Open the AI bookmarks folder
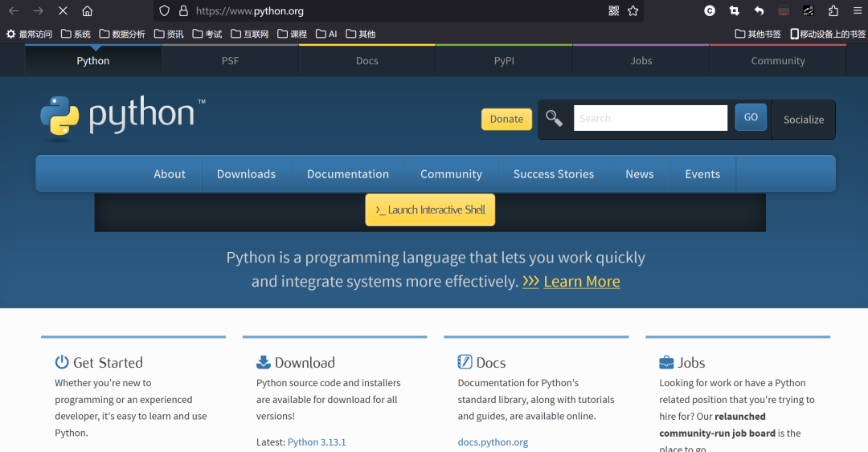The width and height of the screenshot is (868, 452). [x=326, y=34]
